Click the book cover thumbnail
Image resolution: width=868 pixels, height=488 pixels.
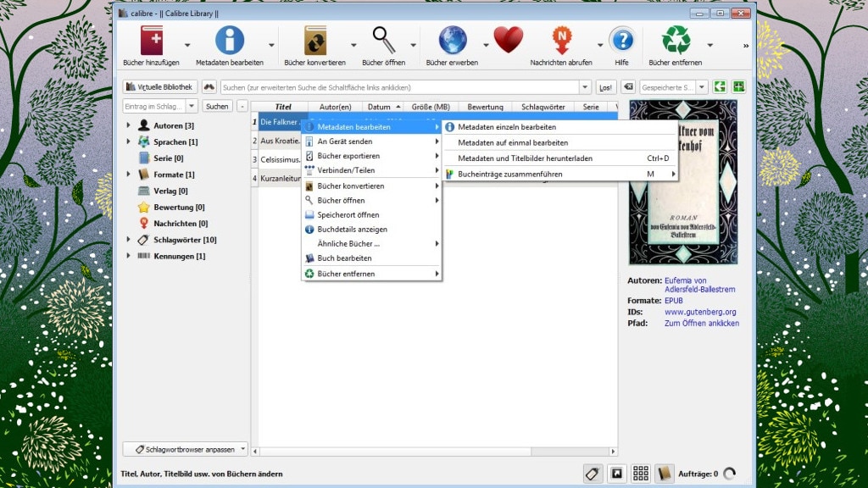(x=683, y=182)
